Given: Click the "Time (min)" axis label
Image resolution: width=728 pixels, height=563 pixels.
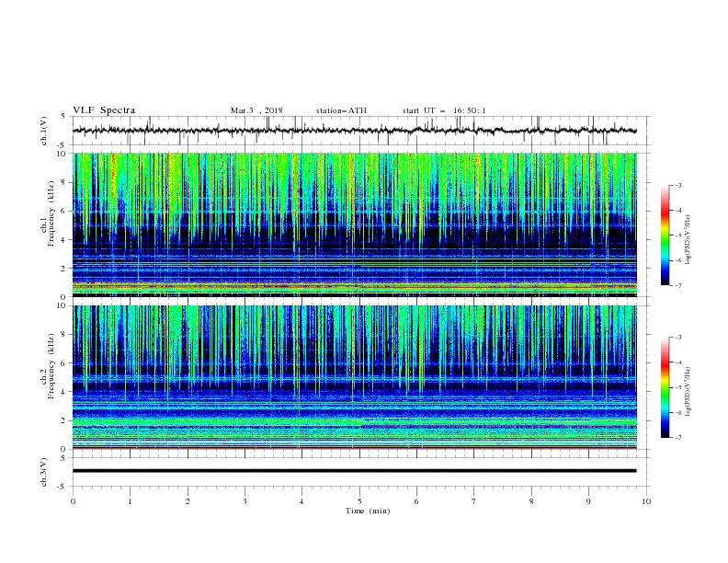Looking at the screenshot, I should (x=368, y=511).
